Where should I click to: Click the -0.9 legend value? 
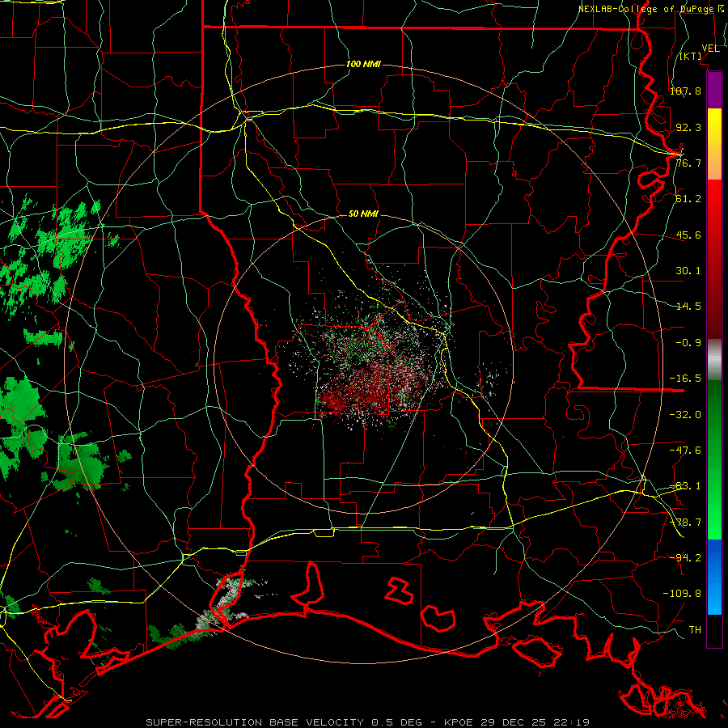click(688, 343)
